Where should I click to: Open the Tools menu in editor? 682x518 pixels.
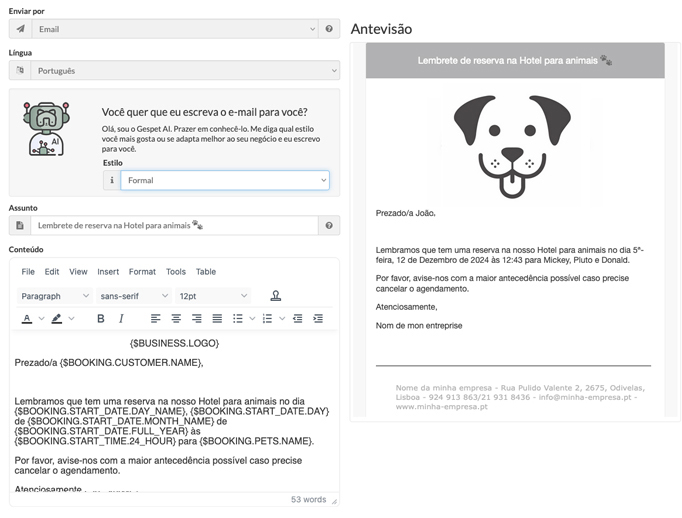[176, 271]
